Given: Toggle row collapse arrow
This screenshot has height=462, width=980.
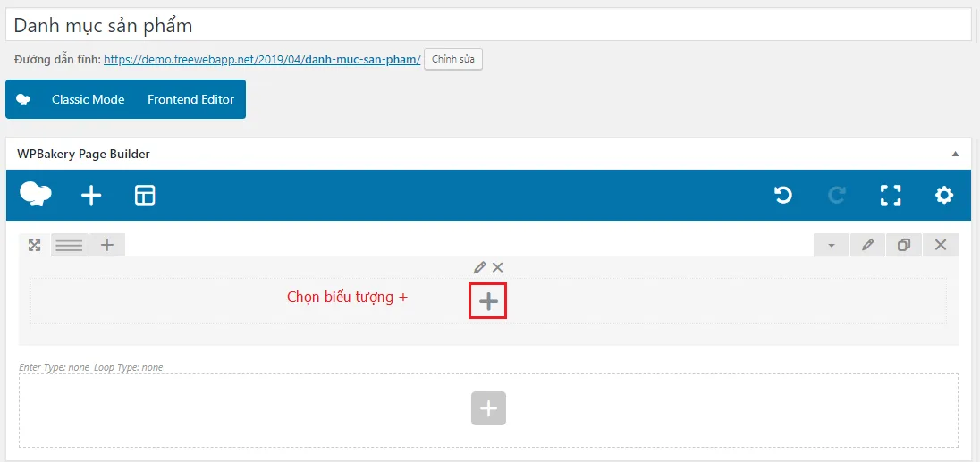Looking at the screenshot, I should [832, 246].
